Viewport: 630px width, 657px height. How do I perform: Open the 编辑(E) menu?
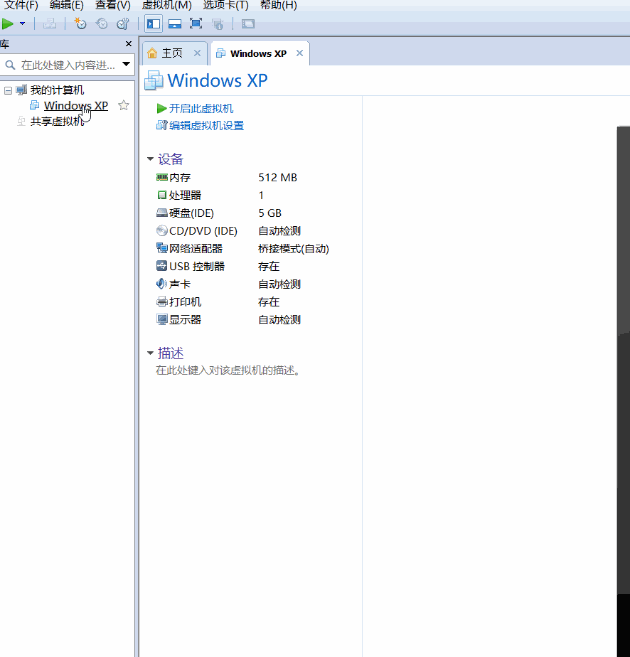tap(66, 5)
